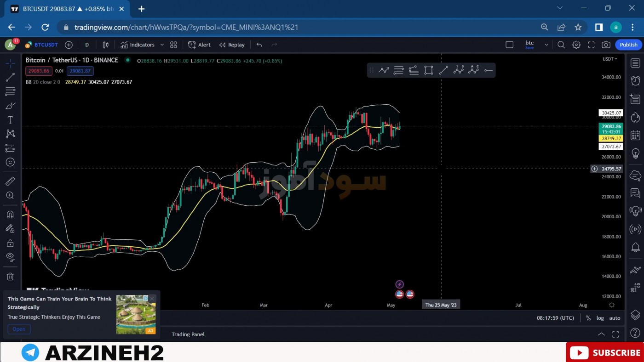Open chart settings gear in top toolbar
The width and height of the screenshot is (644, 362).
point(576,45)
